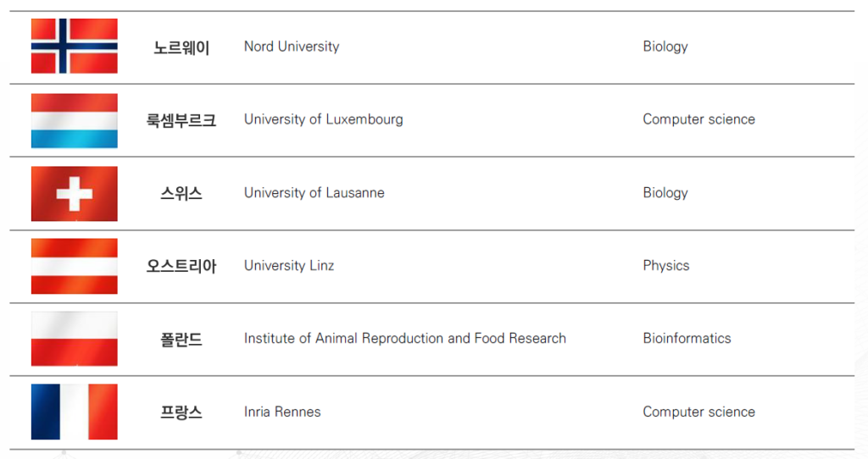The width and height of the screenshot is (868, 459).
Task: Click the Poland flag image
Action: [x=75, y=339]
